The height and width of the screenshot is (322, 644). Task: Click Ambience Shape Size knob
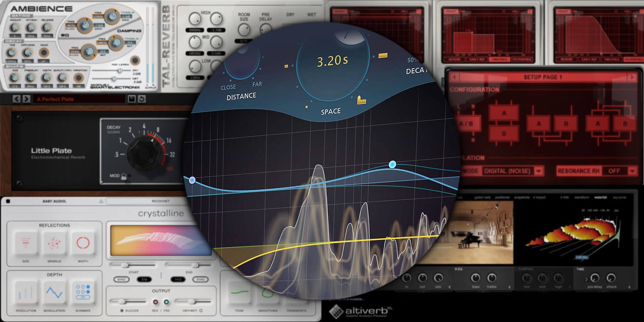14,78
